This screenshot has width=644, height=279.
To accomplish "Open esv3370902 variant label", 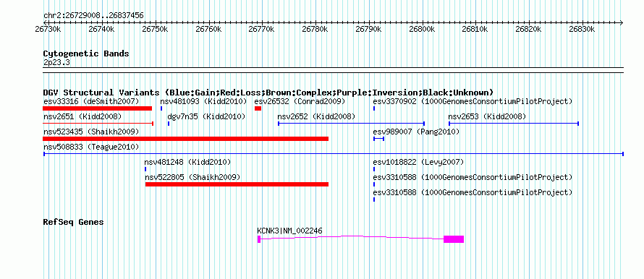I will (473, 101).
